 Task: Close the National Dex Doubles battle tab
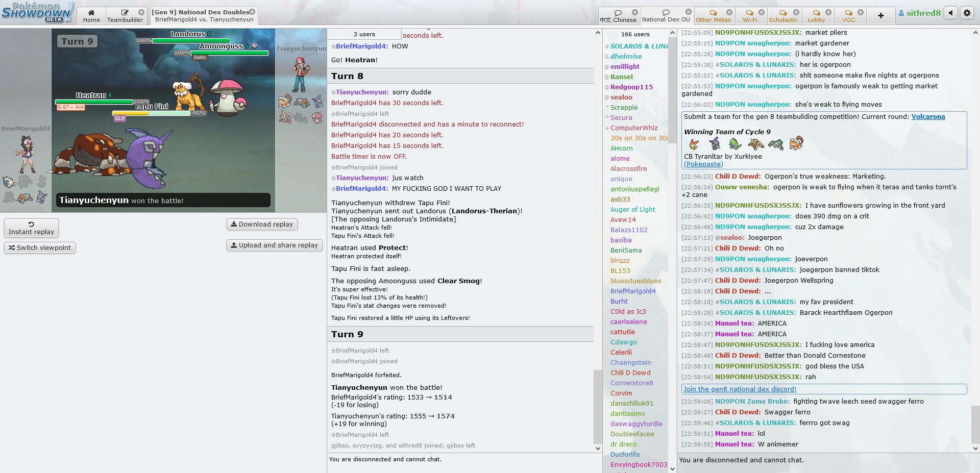[x=252, y=12]
